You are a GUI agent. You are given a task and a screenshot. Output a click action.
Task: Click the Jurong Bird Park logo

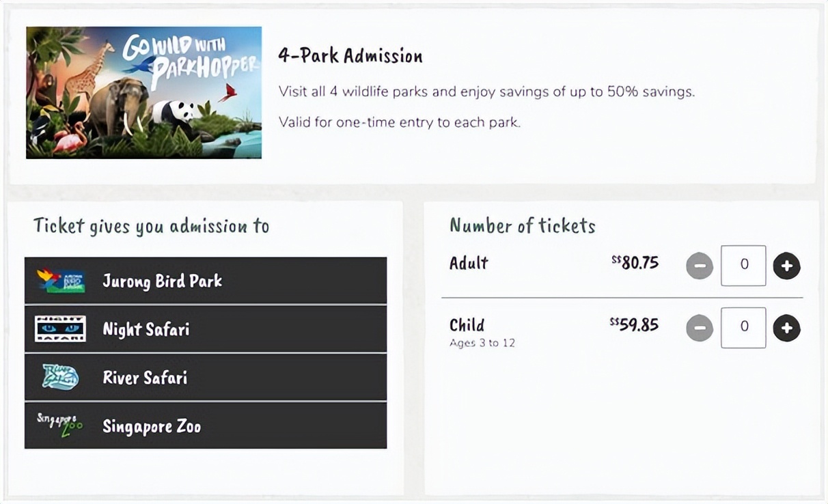point(61,281)
